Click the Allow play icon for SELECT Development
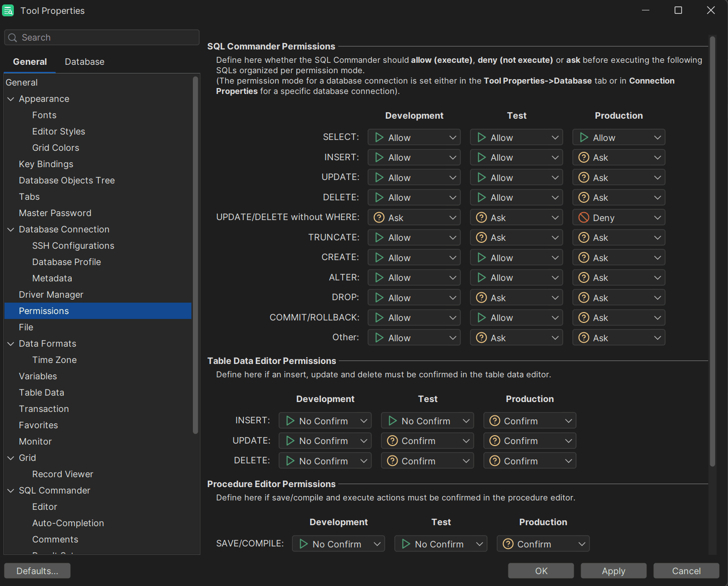This screenshot has width=728, height=586. 379,137
